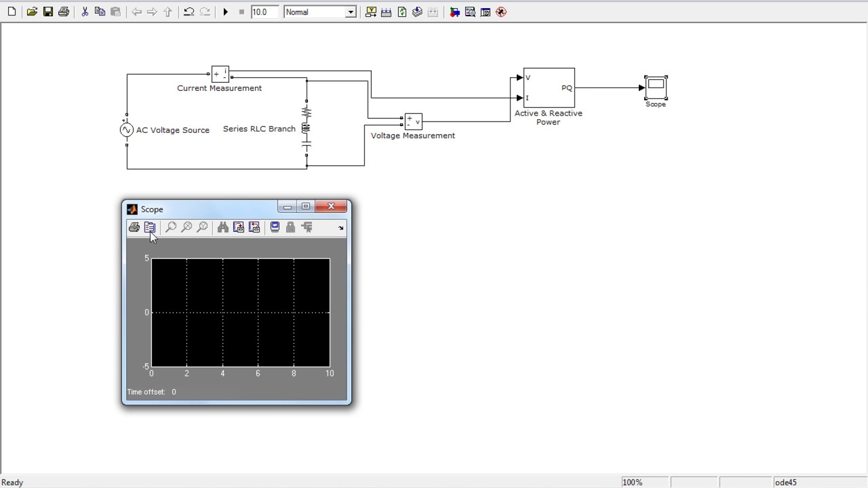Click the simulation stop time field
The image size is (868, 488).
[x=264, y=12]
